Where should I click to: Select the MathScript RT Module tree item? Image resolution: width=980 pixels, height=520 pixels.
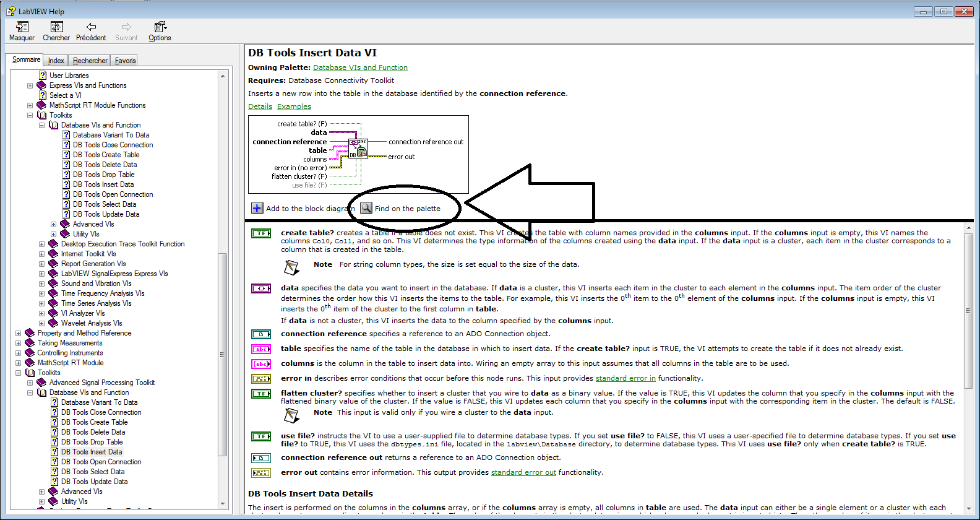point(71,363)
